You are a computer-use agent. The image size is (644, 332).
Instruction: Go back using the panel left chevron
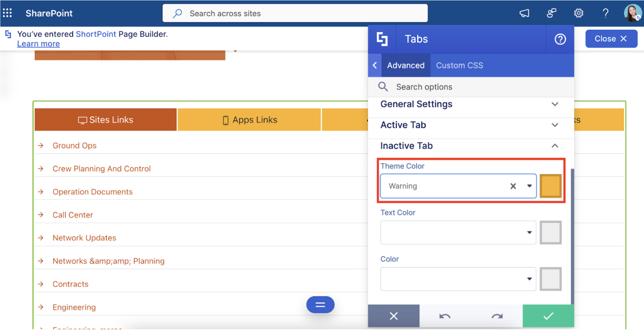pos(375,65)
